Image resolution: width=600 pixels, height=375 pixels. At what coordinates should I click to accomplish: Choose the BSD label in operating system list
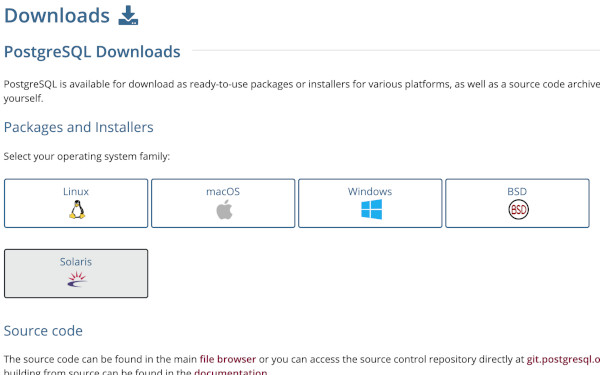517,191
